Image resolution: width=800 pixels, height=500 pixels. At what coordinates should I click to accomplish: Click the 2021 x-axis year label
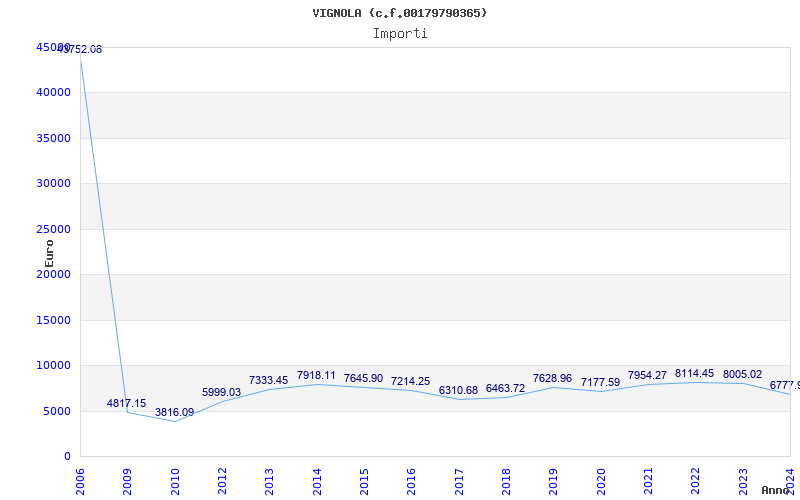point(648,482)
